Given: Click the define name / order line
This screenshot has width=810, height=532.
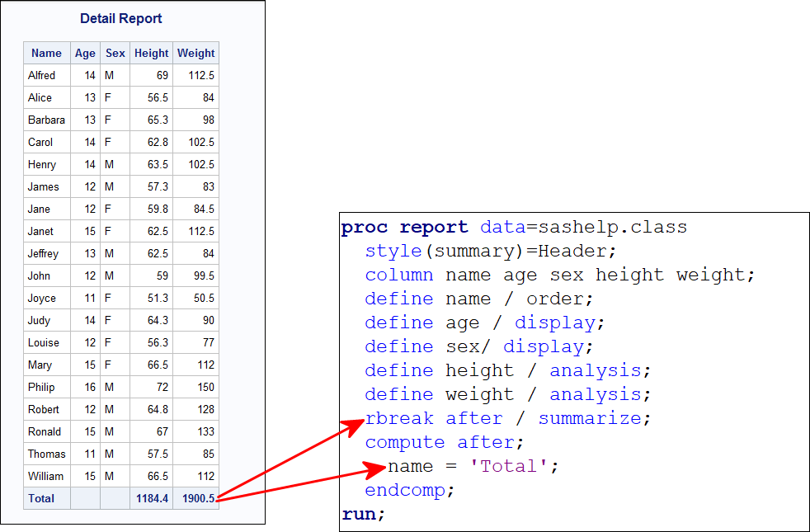Looking at the screenshot, I should [479, 299].
